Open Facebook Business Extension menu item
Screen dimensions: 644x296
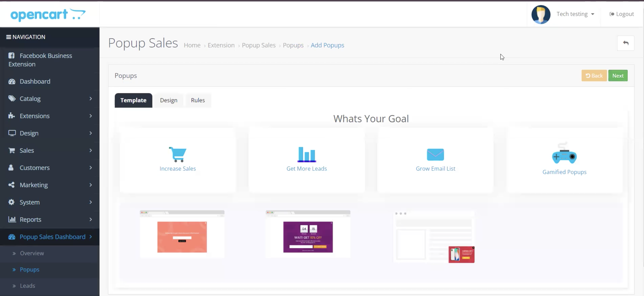click(x=50, y=60)
